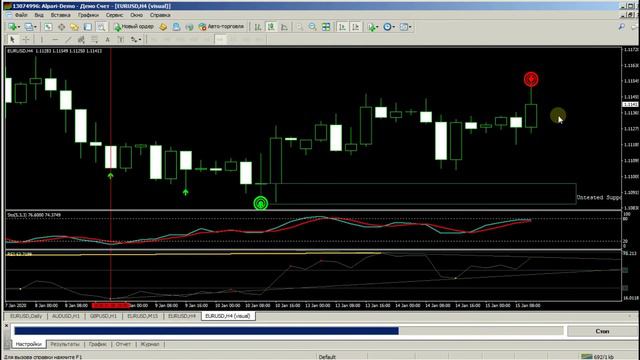Click the Стоп button
Screen dimensions: 640x360
602,331
